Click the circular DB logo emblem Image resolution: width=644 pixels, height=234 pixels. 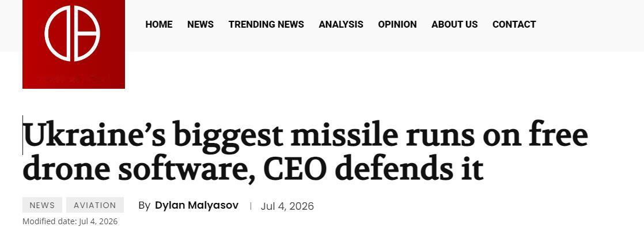tap(72, 33)
